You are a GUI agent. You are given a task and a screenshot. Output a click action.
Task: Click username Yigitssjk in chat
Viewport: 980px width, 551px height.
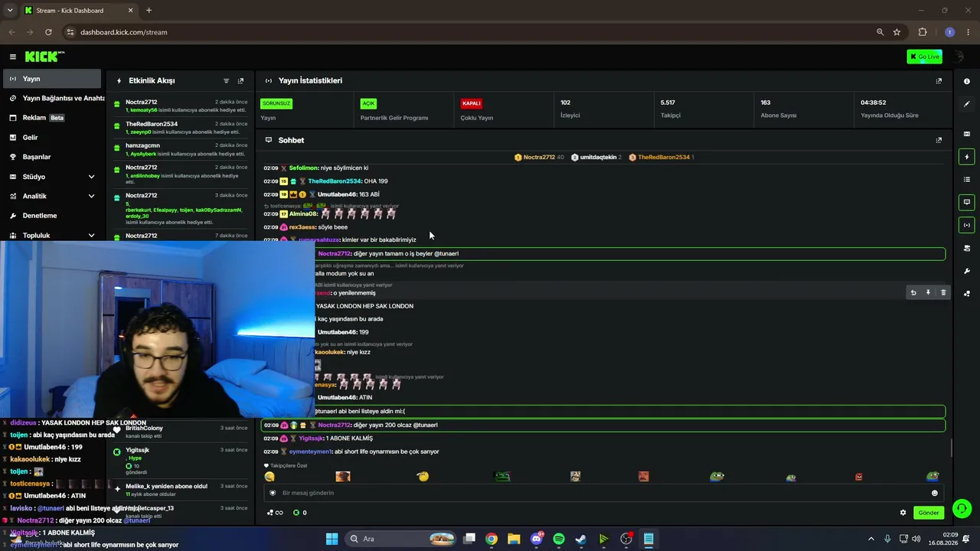pos(311,439)
